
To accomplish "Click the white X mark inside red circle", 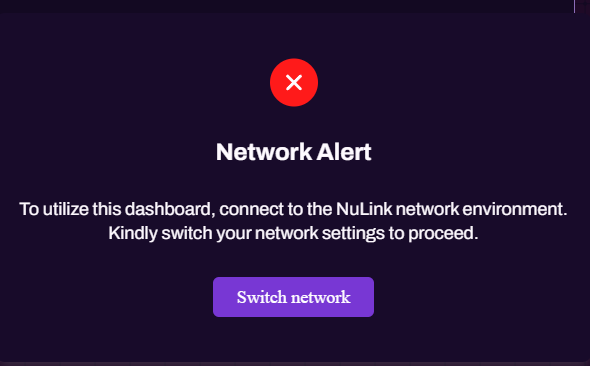I will tap(294, 82).
